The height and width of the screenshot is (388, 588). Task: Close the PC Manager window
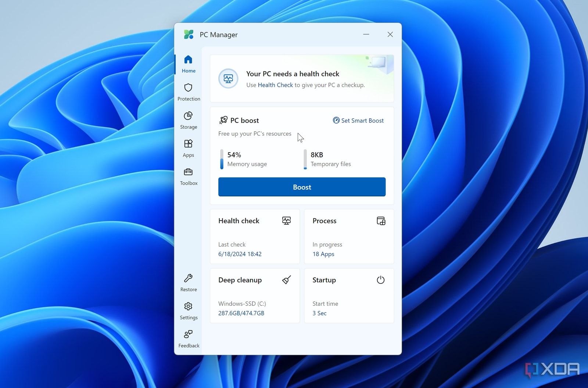(x=390, y=34)
